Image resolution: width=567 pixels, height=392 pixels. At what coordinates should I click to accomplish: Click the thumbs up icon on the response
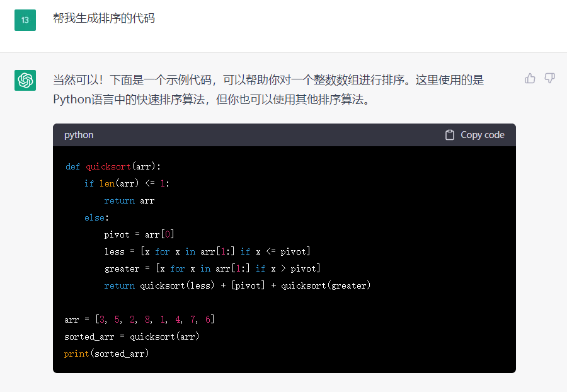click(x=530, y=78)
